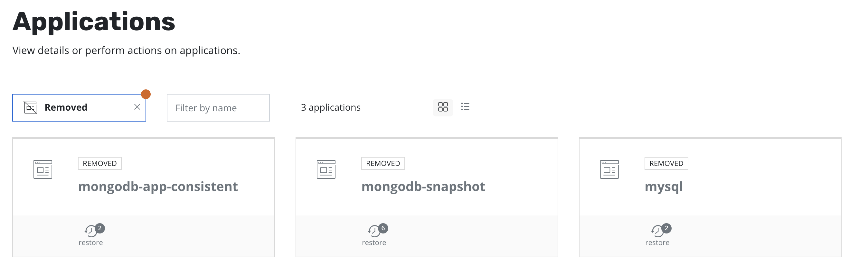The height and width of the screenshot is (274, 868).
Task: Click the removed-application icon in filter
Action: click(30, 107)
